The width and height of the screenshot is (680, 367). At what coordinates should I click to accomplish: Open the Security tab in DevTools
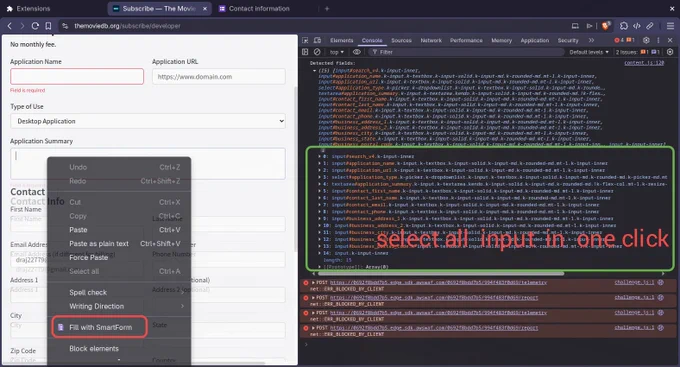568,40
